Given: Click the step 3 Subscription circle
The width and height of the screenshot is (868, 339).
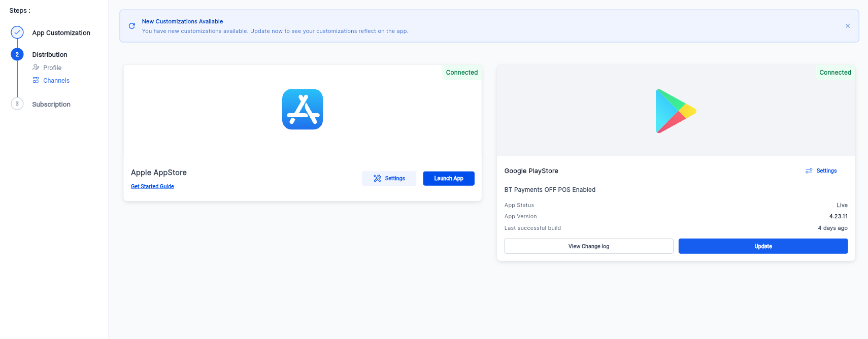Looking at the screenshot, I should point(17,104).
